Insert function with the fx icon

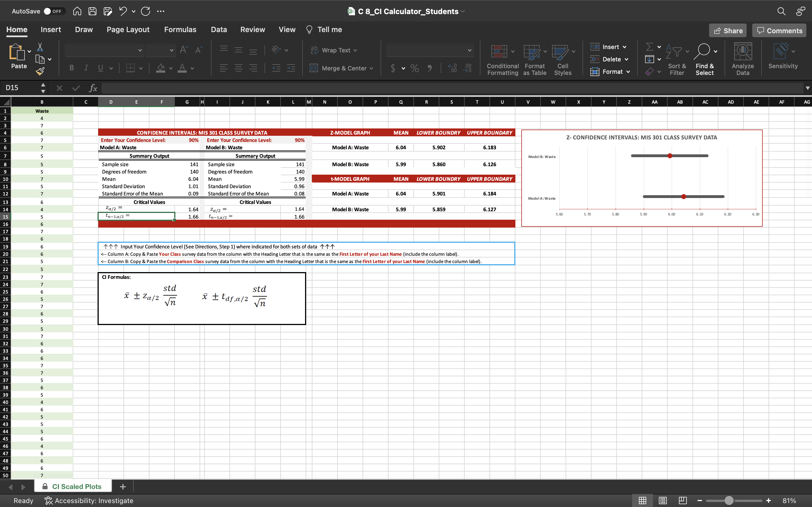tap(93, 88)
